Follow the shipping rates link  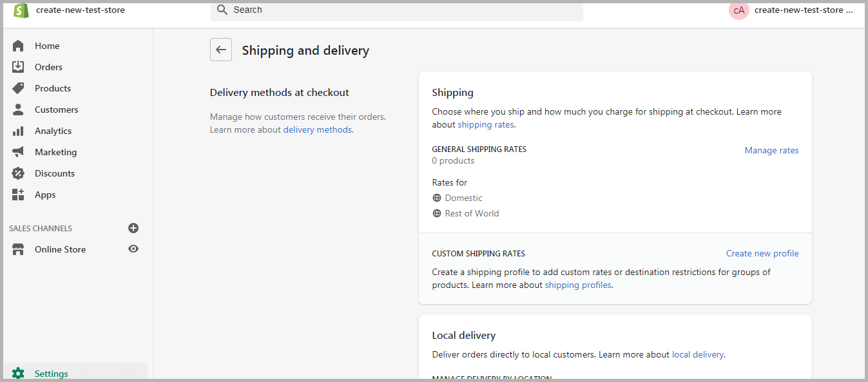pos(485,124)
